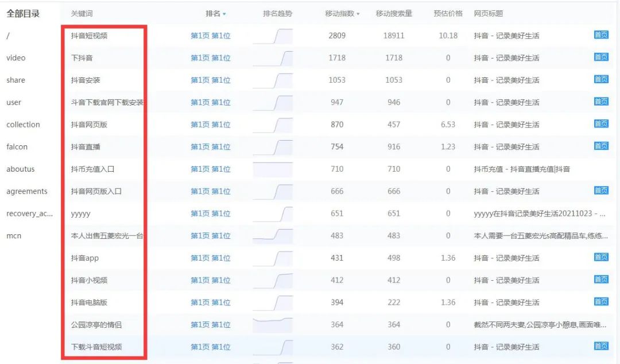View rank trend chart for 抖音短视频
620x364 pixels.
tap(273, 36)
